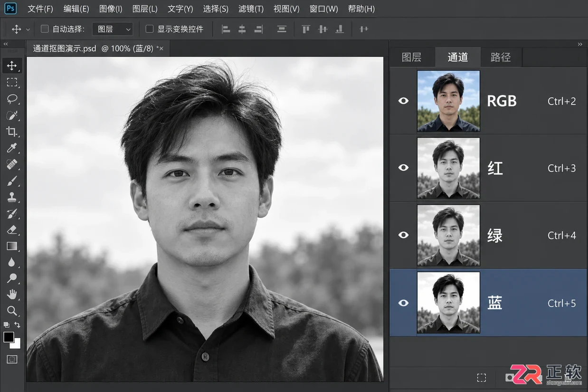The height and width of the screenshot is (392, 588).
Task: Load channel as selection icon
Action: 482,378
